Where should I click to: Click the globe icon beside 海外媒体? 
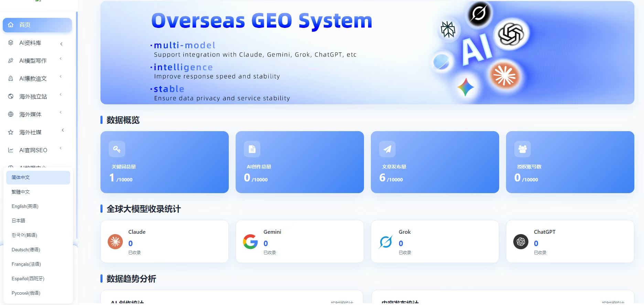[11, 114]
